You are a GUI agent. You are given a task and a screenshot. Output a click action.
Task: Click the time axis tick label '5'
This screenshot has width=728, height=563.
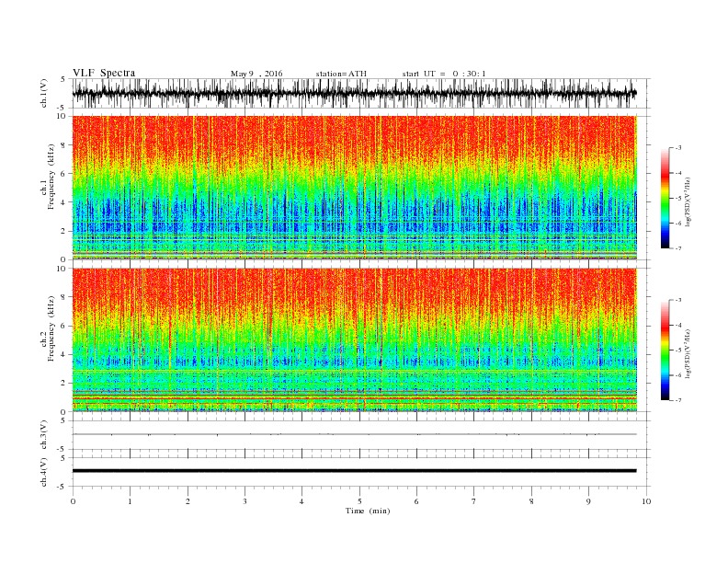[359, 501]
